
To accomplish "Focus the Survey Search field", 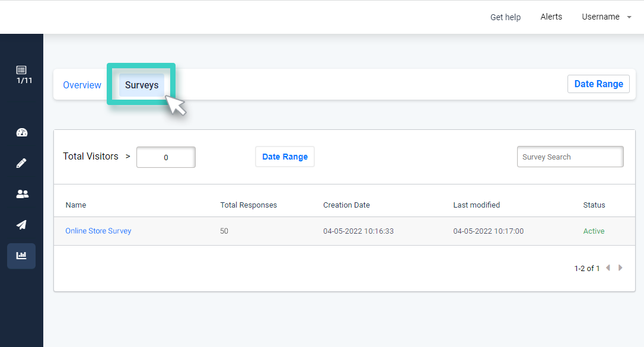I will tap(570, 157).
